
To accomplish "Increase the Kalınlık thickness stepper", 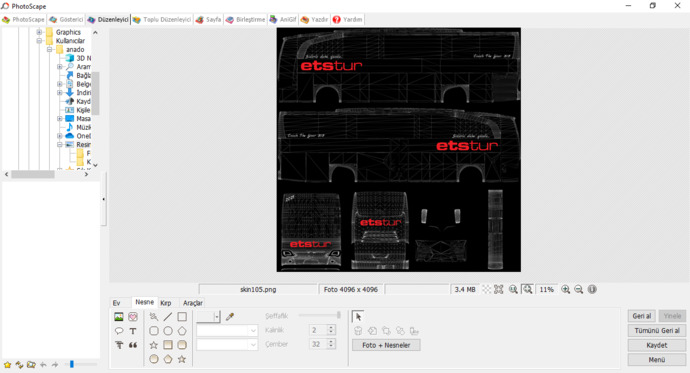I will coord(331,328).
